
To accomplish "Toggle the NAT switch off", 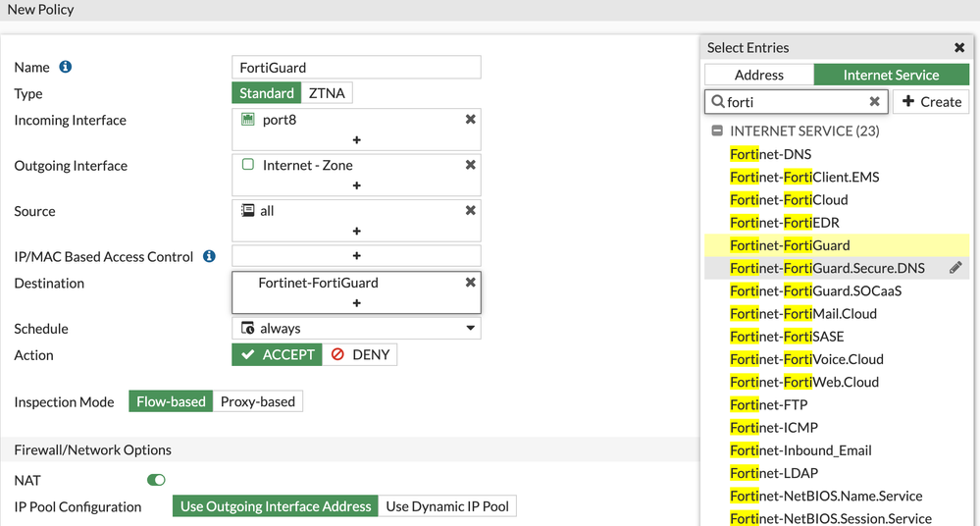I will 156,480.
